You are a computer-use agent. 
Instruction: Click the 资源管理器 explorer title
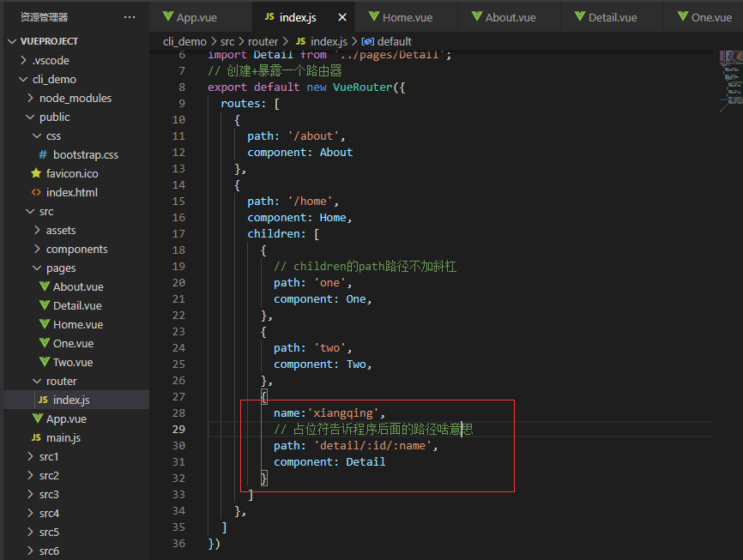(44, 17)
